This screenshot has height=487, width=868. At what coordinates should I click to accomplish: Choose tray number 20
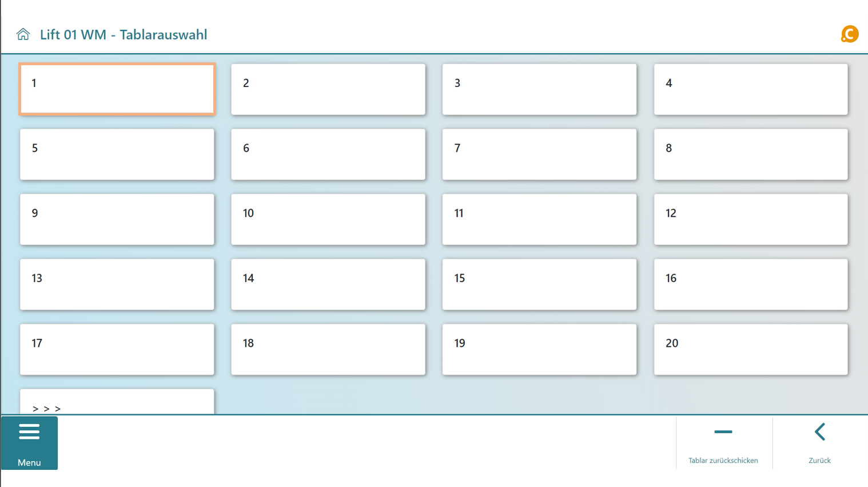click(751, 350)
